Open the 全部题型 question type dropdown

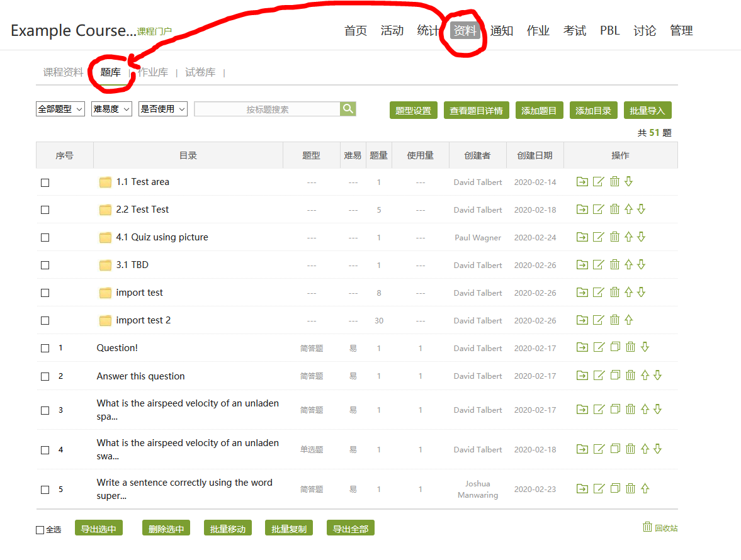60,109
